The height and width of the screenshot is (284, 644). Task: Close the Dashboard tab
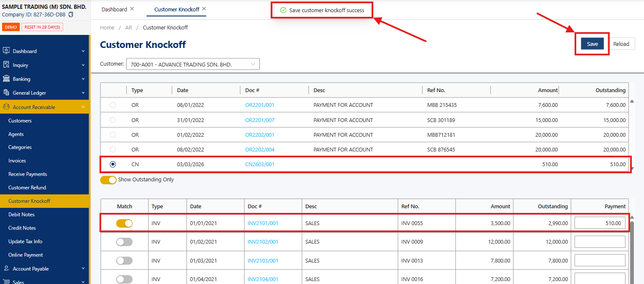click(x=132, y=9)
